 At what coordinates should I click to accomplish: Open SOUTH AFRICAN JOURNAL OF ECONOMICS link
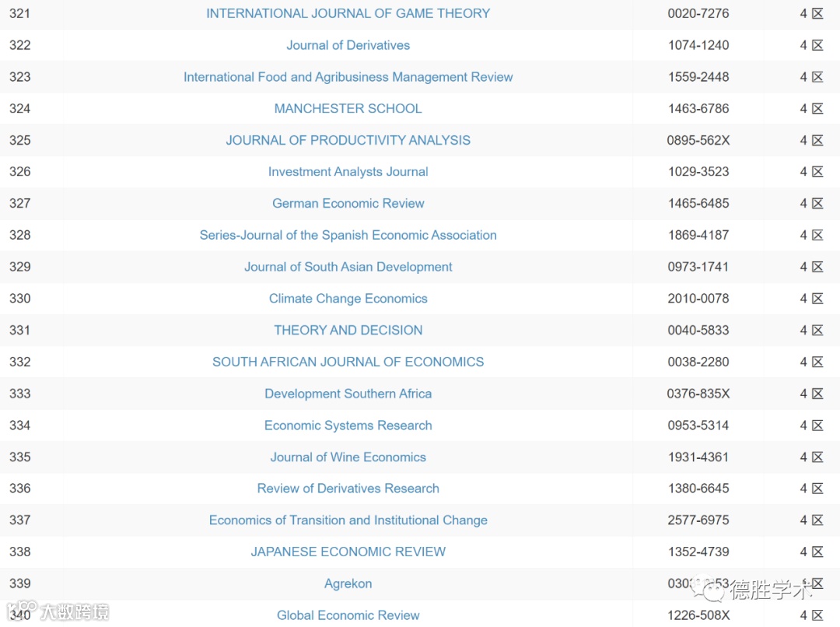348,362
